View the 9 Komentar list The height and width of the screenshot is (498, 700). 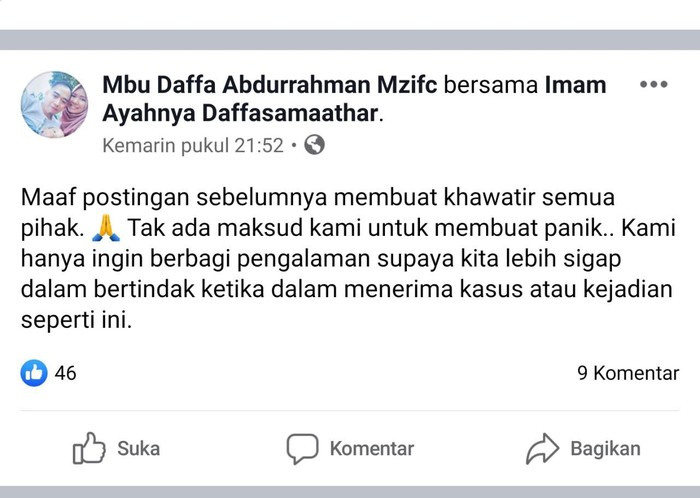click(628, 373)
